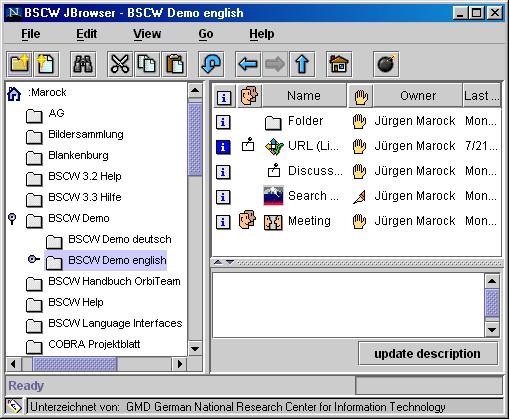Viewport: 510px width, 420px height.
Task: Open the Edit menu
Action: coord(87,34)
